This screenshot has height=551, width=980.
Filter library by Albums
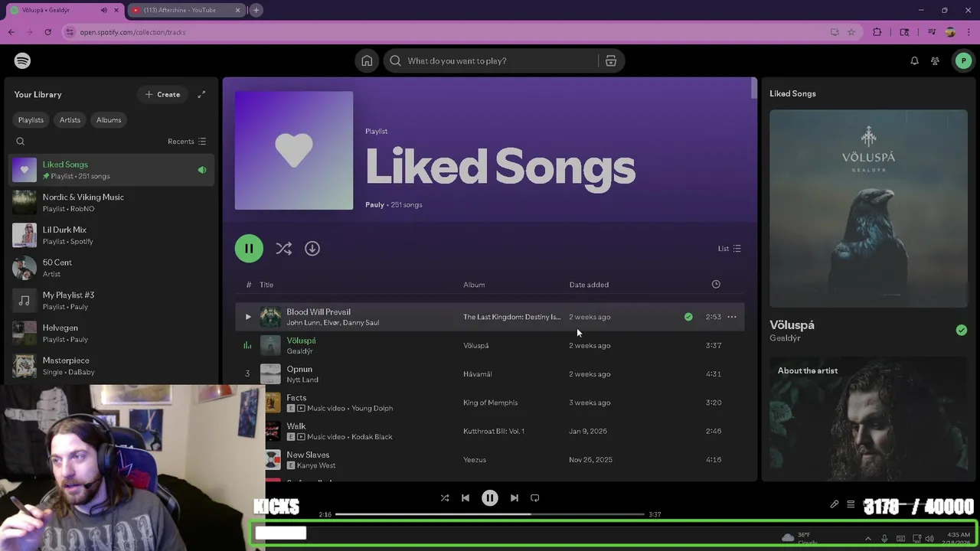coord(109,120)
